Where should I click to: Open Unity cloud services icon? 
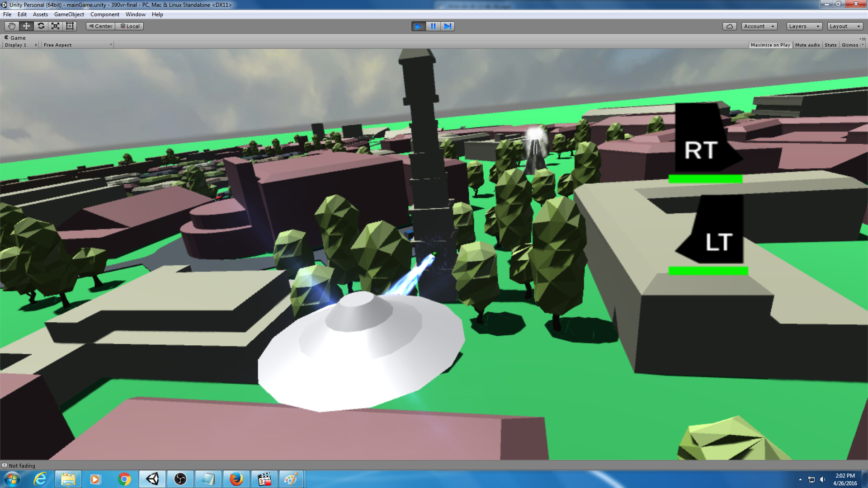pos(729,26)
